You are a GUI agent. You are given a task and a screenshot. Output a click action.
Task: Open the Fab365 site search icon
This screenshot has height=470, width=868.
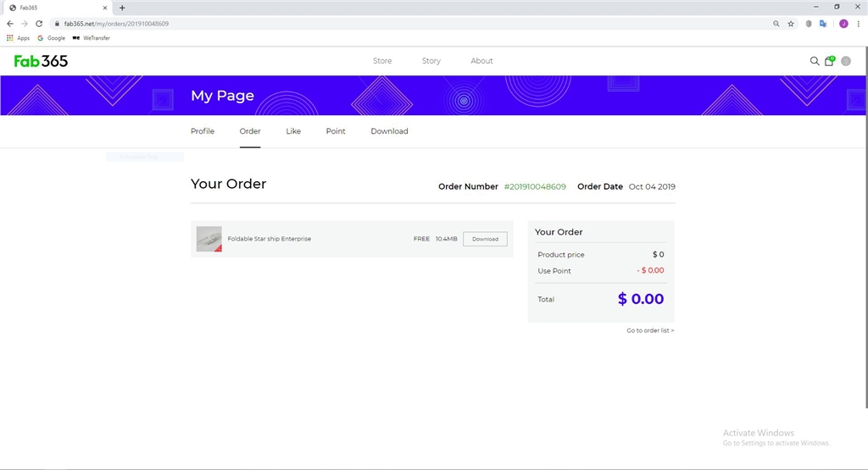(x=815, y=61)
